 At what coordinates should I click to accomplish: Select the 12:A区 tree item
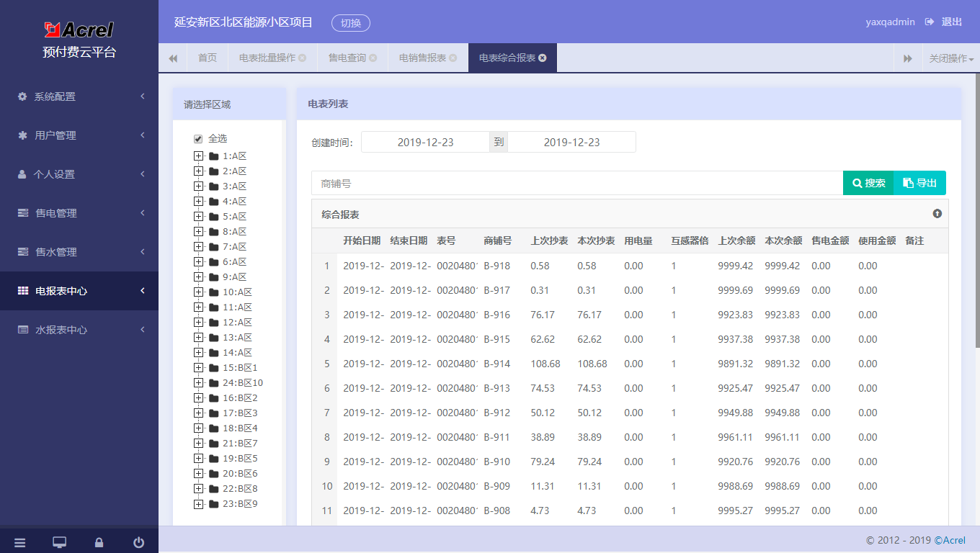(x=238, y=323)
